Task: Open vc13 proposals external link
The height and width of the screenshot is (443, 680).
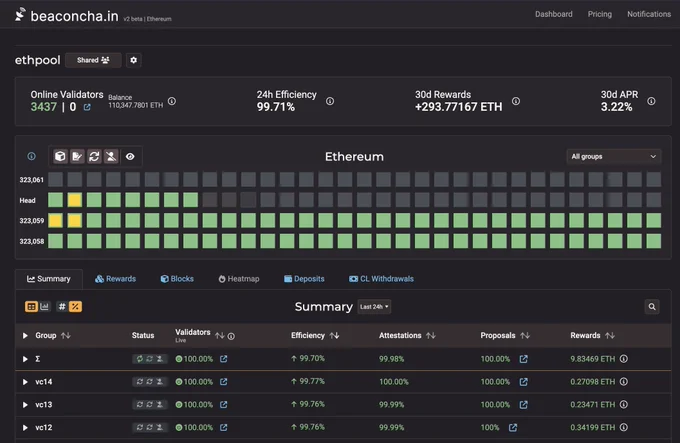Action: tap(523, 404)
